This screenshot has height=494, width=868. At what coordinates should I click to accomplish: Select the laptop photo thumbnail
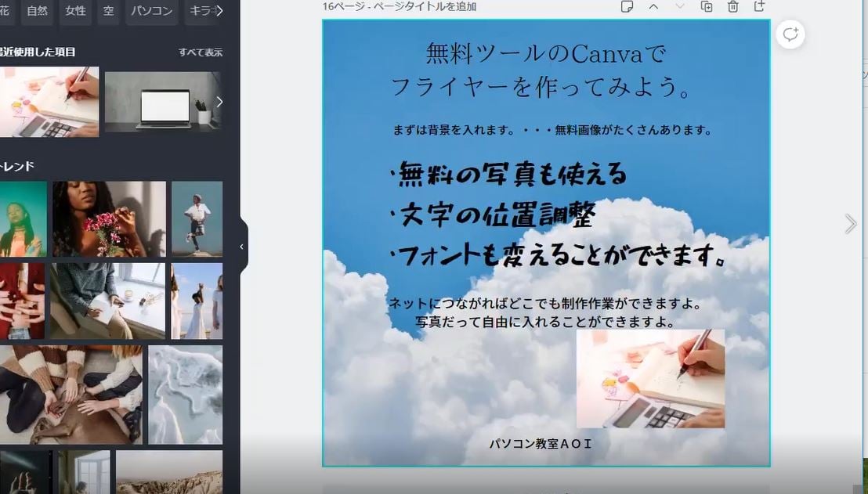(162, 101)
